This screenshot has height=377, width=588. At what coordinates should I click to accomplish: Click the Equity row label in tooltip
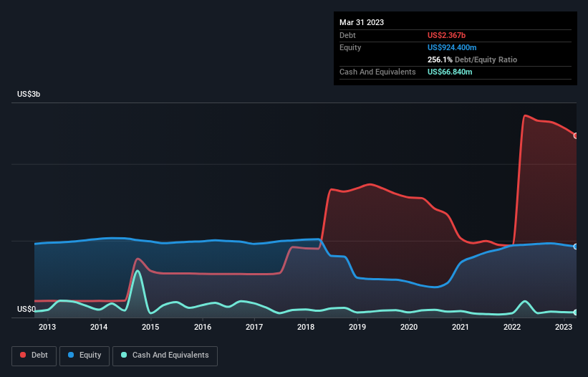click(x=350, y=47)
